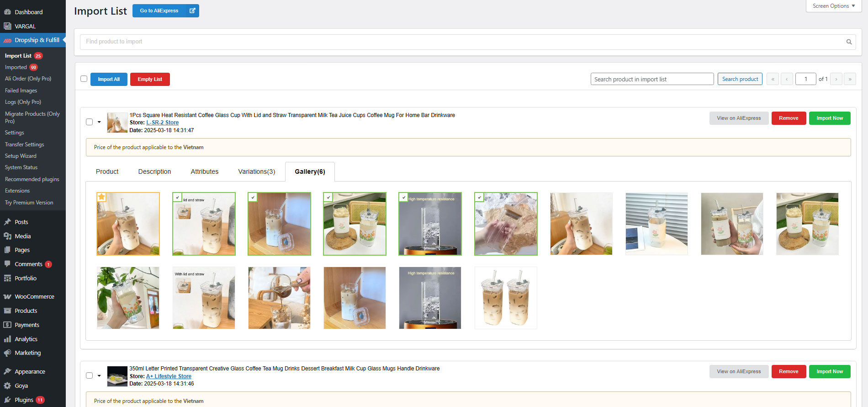Click the star badge on main gallery image
Screen dimensions: 868x407
click(x=101, y=197)
